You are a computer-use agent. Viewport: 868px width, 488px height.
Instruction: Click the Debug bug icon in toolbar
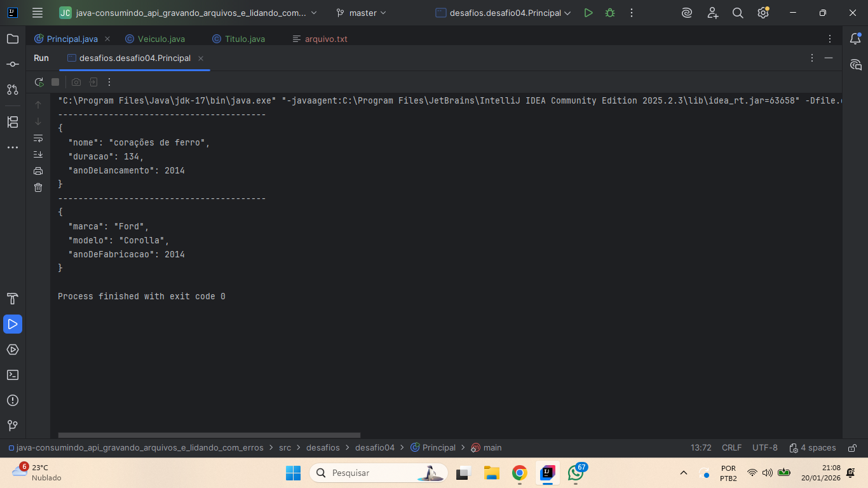(610, 13)
